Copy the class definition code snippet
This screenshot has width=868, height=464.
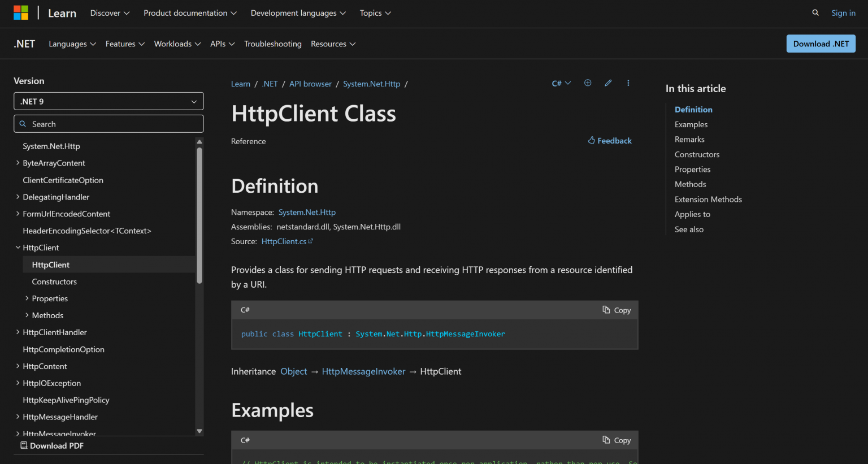coord(617,310)
